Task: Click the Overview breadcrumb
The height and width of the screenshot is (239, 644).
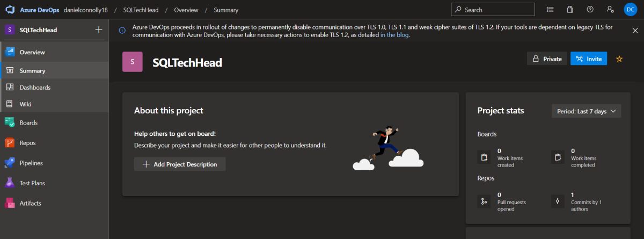Action: coord(186,10)
